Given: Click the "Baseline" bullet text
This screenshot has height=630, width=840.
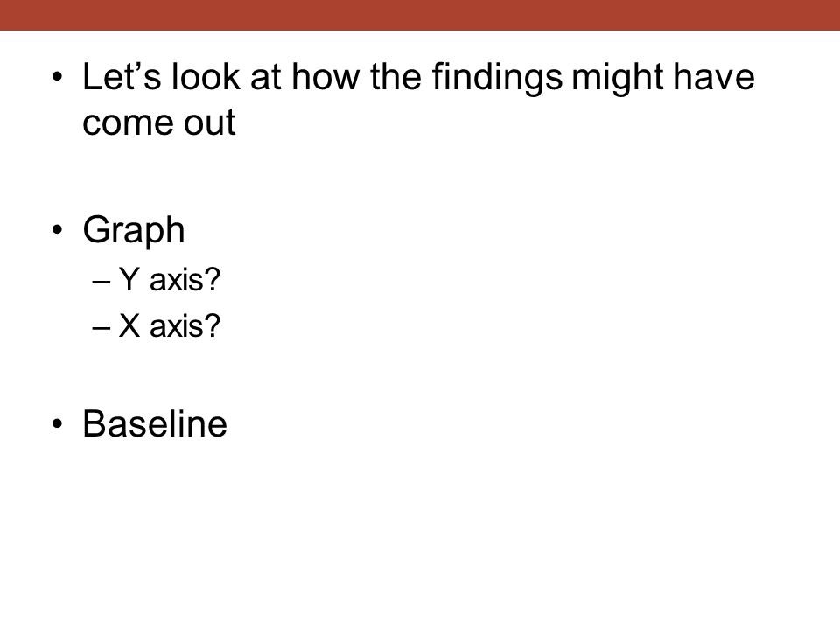Looking at the screenshot, I should click(x=155, y=424).
